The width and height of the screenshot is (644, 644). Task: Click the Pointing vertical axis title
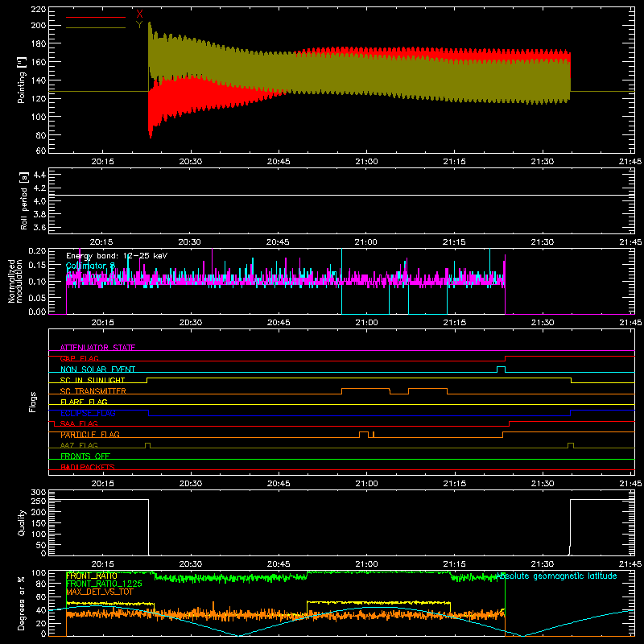[22, 80]
